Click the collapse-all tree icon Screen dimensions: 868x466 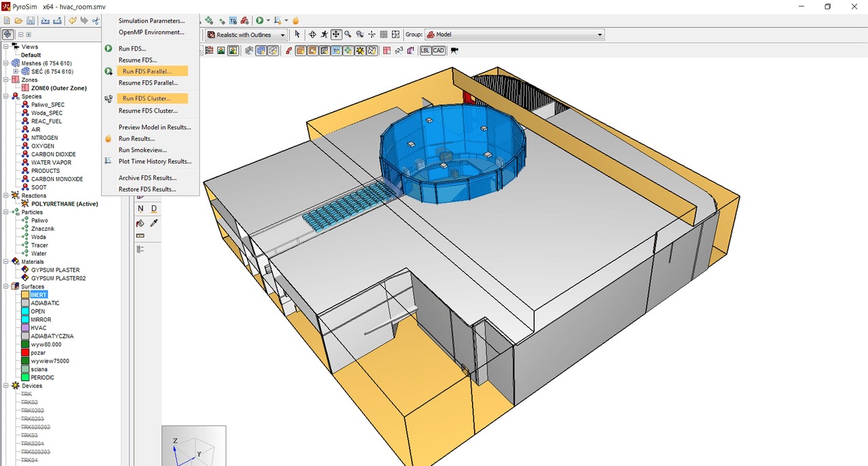pos(20,35)
